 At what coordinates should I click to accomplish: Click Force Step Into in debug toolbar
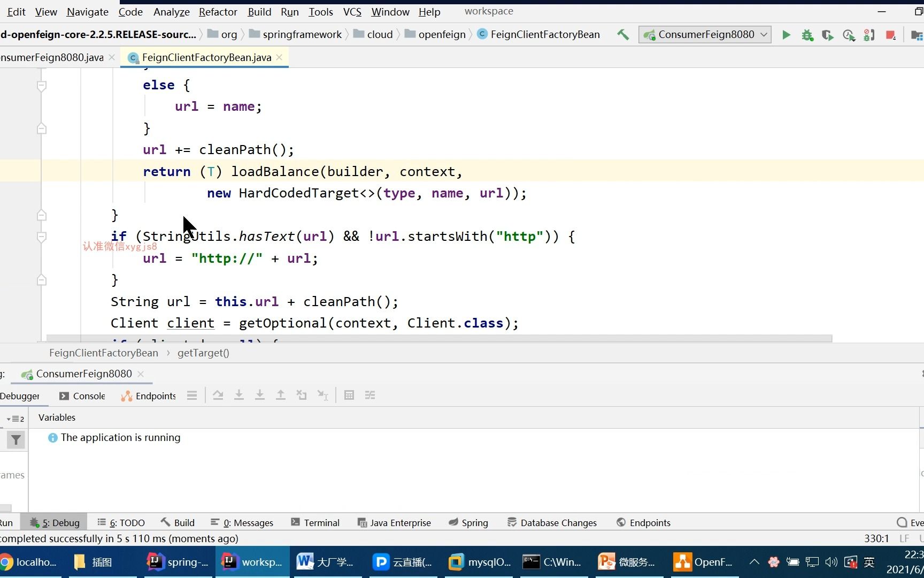click(x=260, y=396)
